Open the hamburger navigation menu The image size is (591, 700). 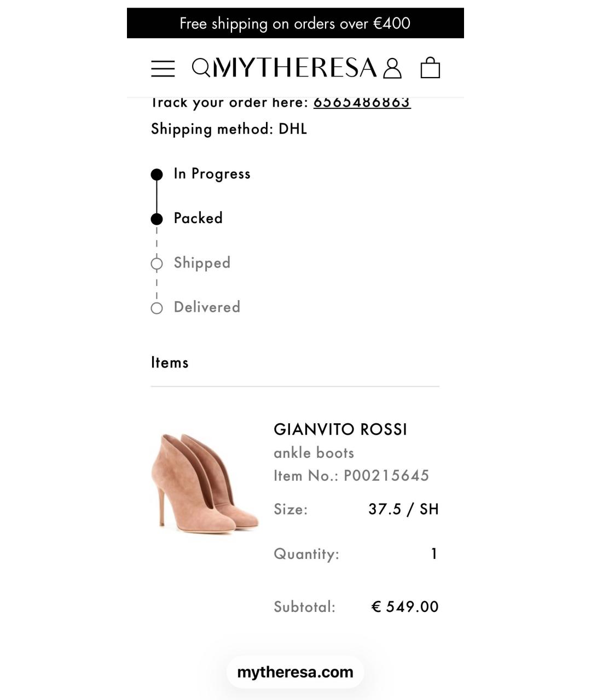coord(163,68)
